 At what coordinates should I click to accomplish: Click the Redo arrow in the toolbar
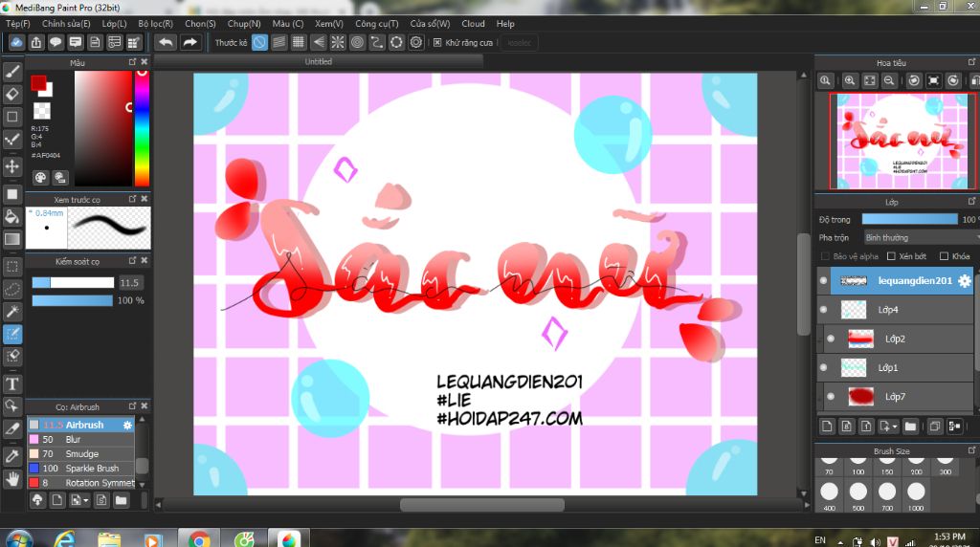[189, 42]
